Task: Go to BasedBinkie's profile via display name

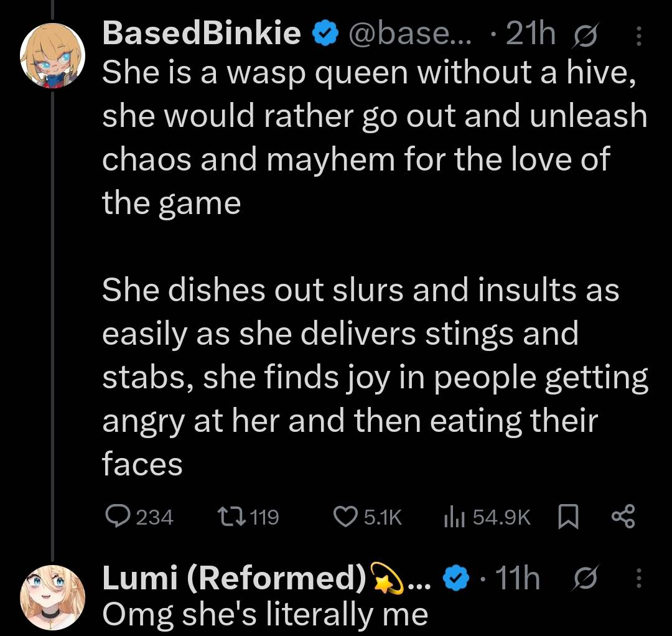Action: click(x=202, y=34)
